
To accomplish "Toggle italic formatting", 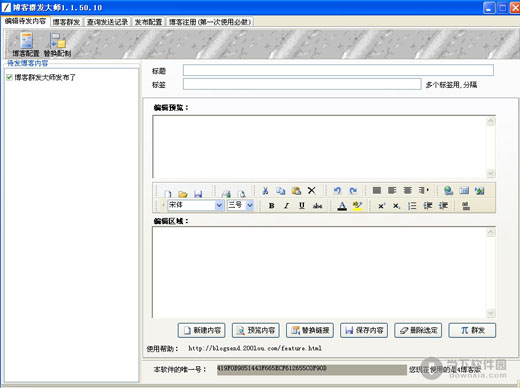I will pyautogui.click(x=286, y=206).
